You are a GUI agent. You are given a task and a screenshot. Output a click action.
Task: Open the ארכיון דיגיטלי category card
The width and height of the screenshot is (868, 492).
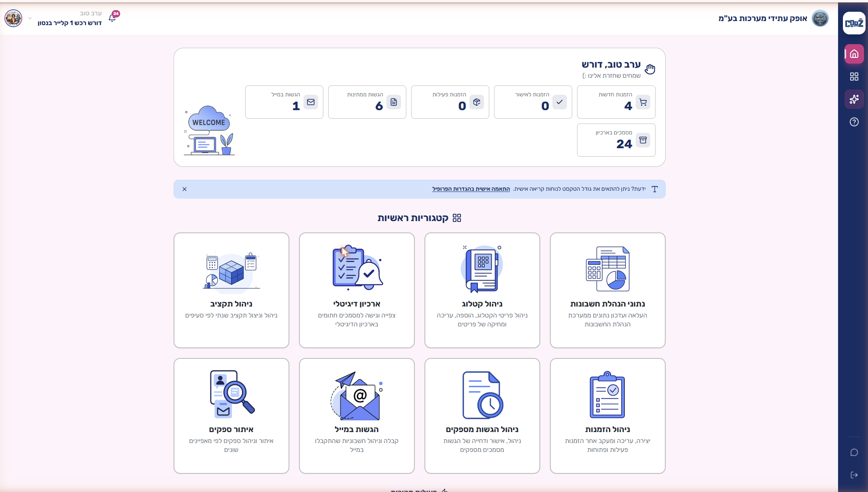[357, 290]
